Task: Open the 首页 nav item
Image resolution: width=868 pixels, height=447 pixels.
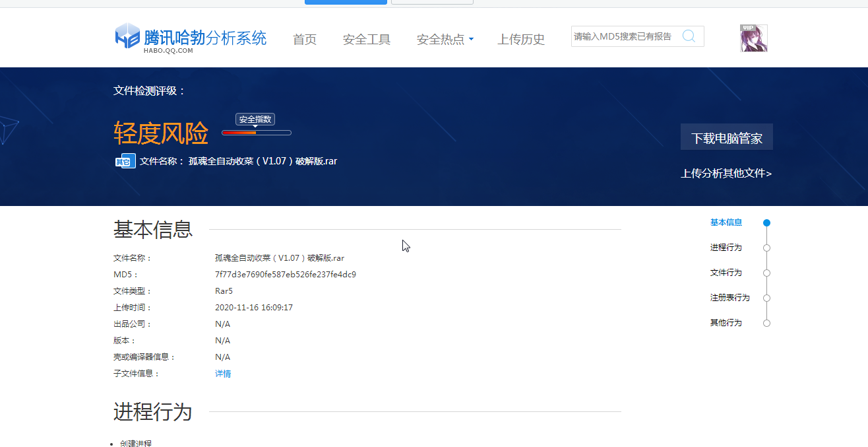Action: [305, 40]
